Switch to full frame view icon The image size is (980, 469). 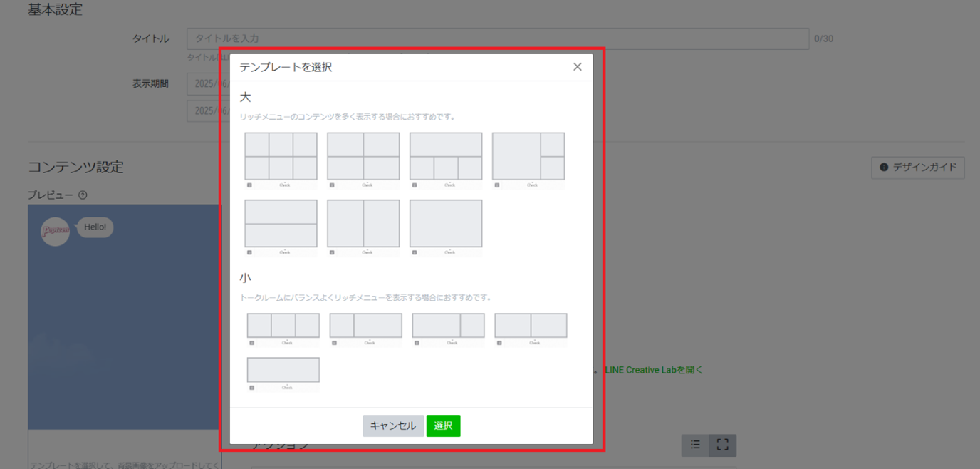723,445
